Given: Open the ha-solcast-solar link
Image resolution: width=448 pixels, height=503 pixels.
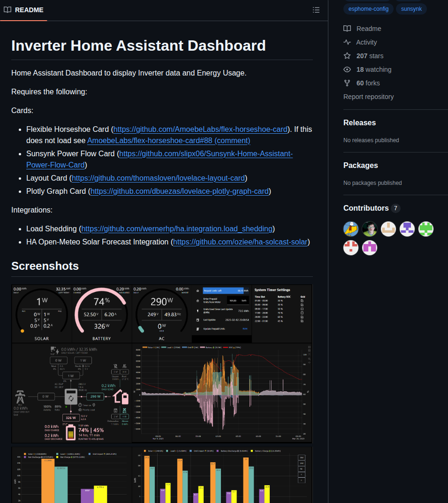Looking at the screenshot, I should coord(240,242).
